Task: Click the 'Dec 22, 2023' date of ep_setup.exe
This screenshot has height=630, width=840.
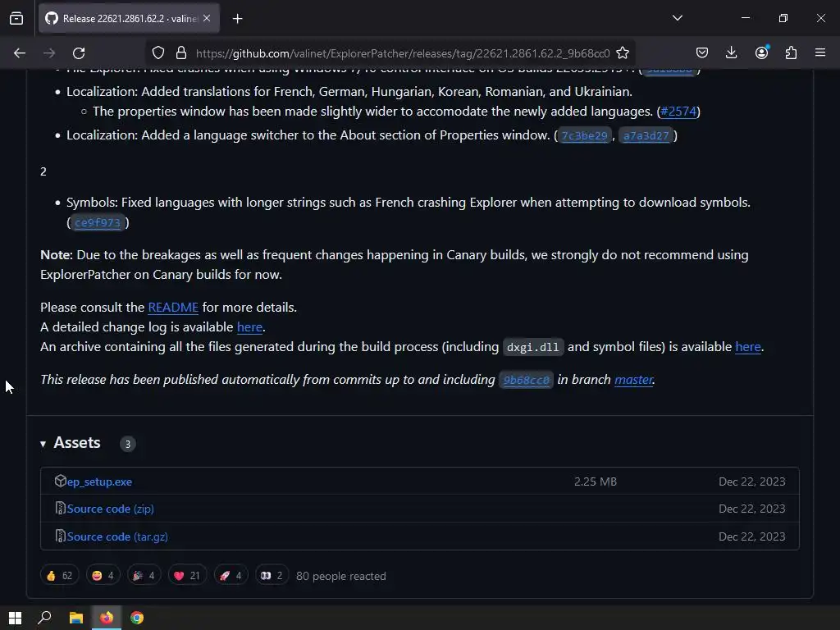Action: click(x=751, y=482)
